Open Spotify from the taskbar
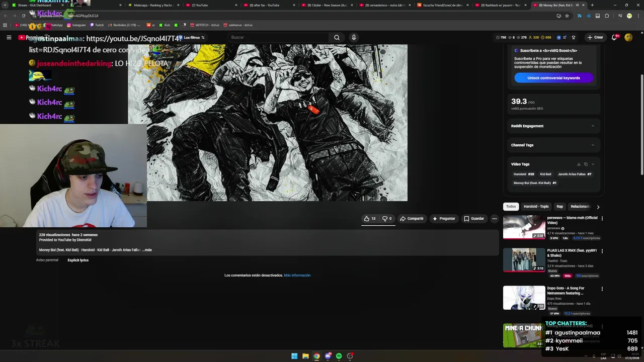644x362 pixels. point(339,356)
